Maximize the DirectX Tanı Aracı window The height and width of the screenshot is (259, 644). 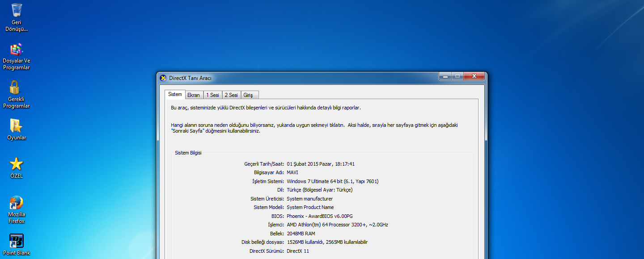click(458, 77)
